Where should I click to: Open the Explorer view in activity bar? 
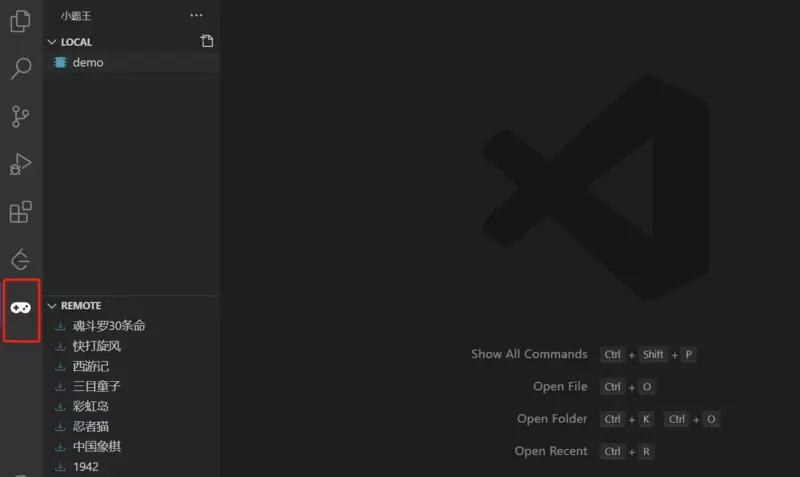tap(20, 21)
